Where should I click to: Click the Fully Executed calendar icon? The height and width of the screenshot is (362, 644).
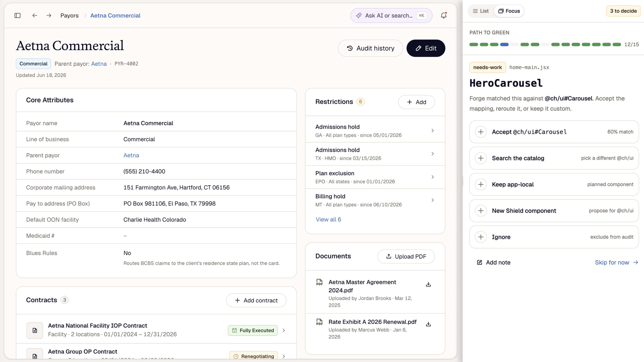[234, 330]
